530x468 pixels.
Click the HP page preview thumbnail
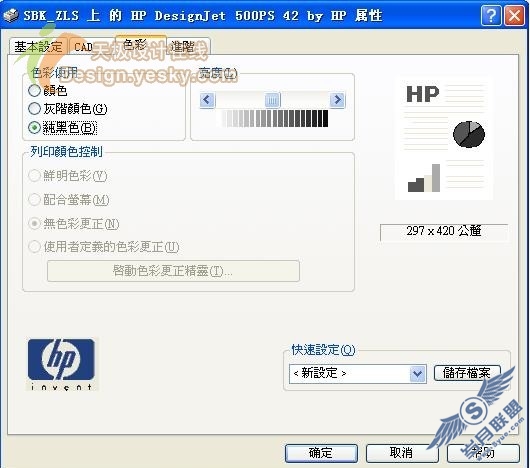(x=444, y=139)
